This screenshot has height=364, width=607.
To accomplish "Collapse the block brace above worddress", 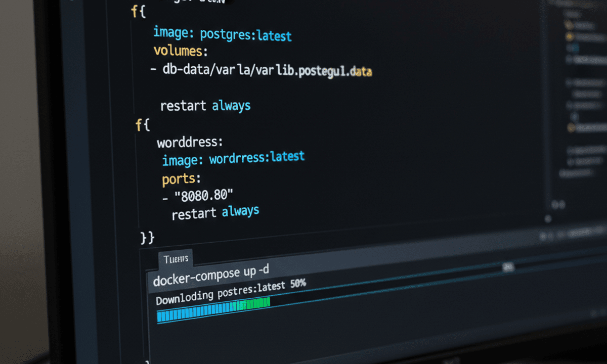I will click(142, 125).
